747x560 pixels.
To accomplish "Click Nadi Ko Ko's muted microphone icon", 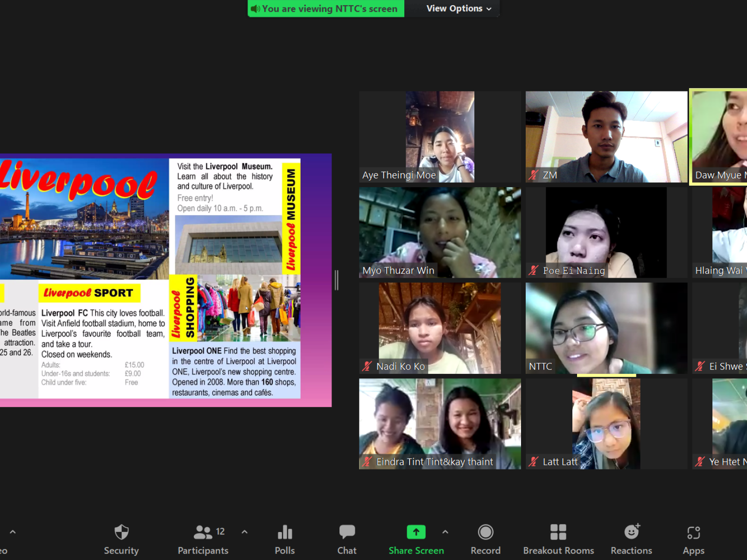I will point(367,367).
